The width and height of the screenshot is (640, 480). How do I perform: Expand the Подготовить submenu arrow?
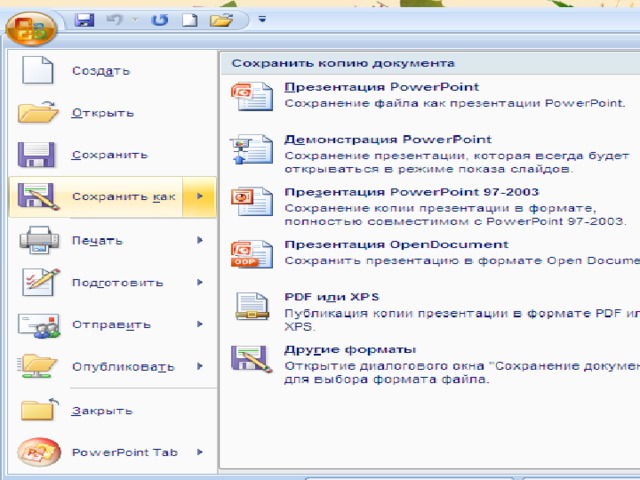200,282
